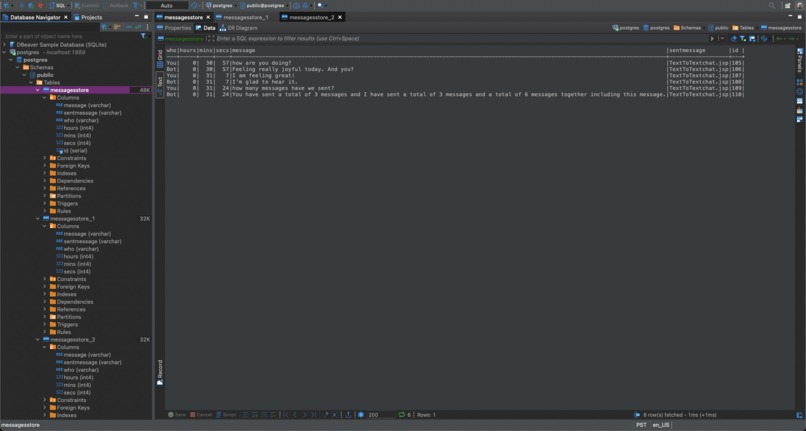Collapse the postgres connection node
The image size is (806, 431).
click(x=5, y=52)
